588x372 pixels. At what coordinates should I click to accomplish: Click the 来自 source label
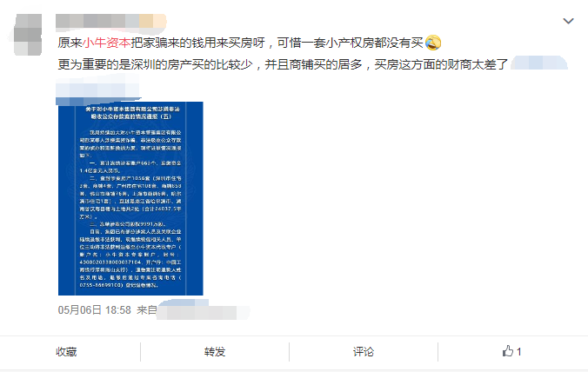point(147,310)
